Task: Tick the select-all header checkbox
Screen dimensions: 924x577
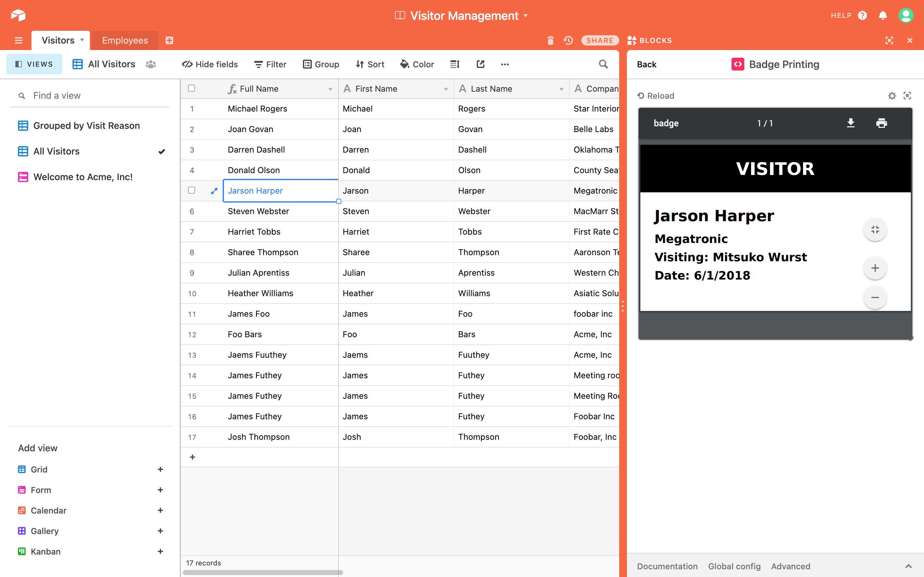Action: (x=192, y=88)
